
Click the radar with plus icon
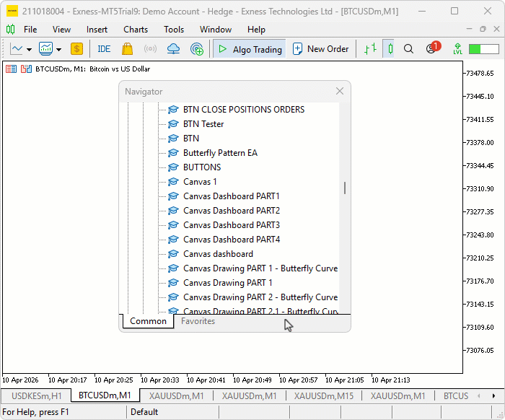coord(197,49)
